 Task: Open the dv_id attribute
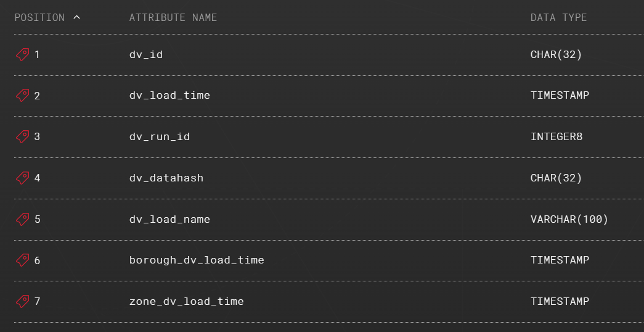[x=146, y=54]
